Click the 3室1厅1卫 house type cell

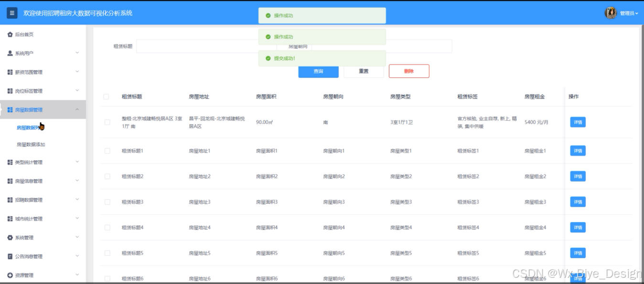tap(401, 122)
